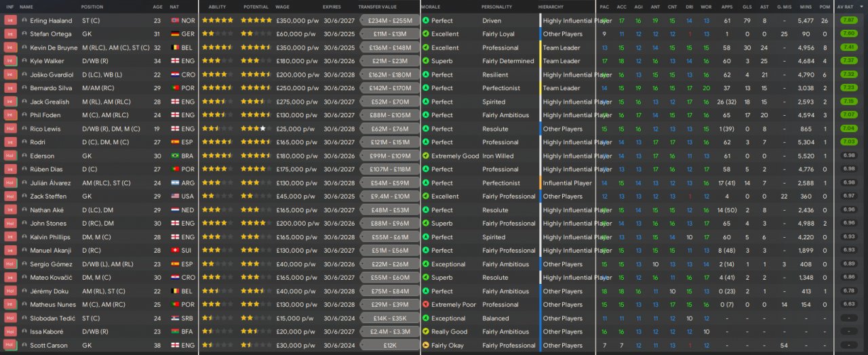Screen dimensions: 868x355
Task: Click the £12K transfer value for Scott Carson
Action: pos(389,346)
